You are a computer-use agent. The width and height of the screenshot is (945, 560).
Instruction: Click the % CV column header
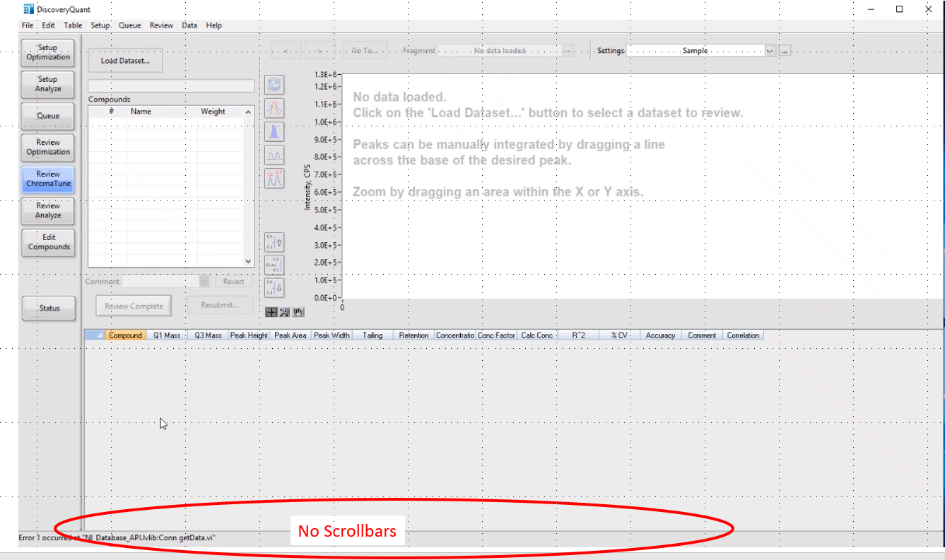[619, 335]
